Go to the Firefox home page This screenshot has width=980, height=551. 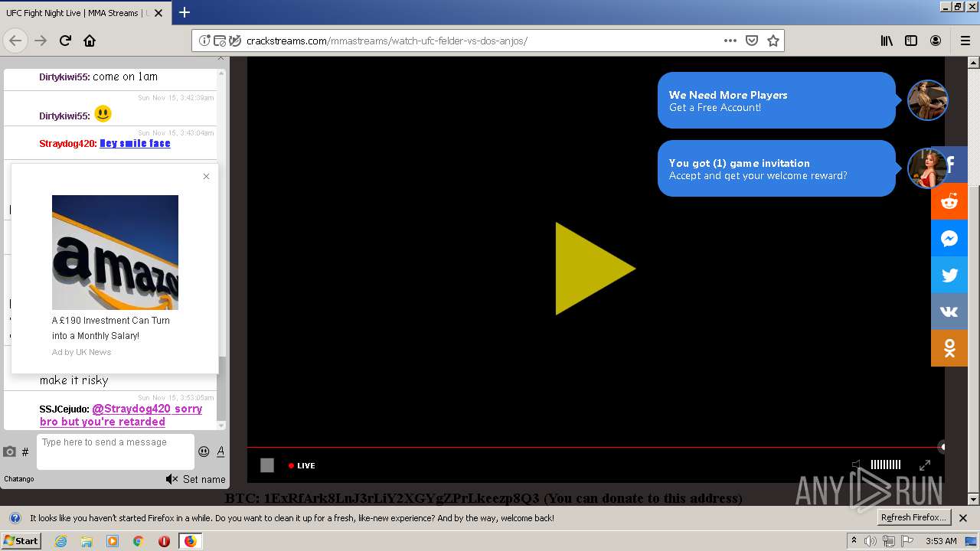pos(90,41)
